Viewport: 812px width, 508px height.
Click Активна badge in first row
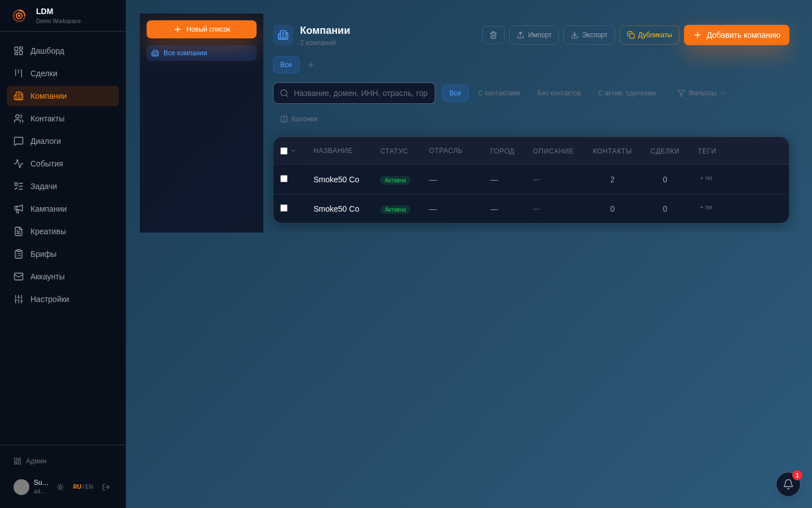tap(395, 180)
